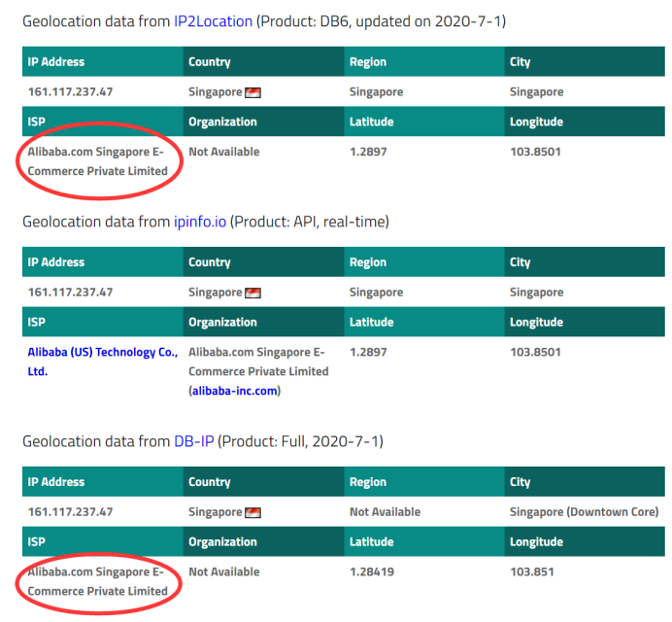
Task: Click the Singapore flag in the ipinfo.io table
Action: pos(252,293)
